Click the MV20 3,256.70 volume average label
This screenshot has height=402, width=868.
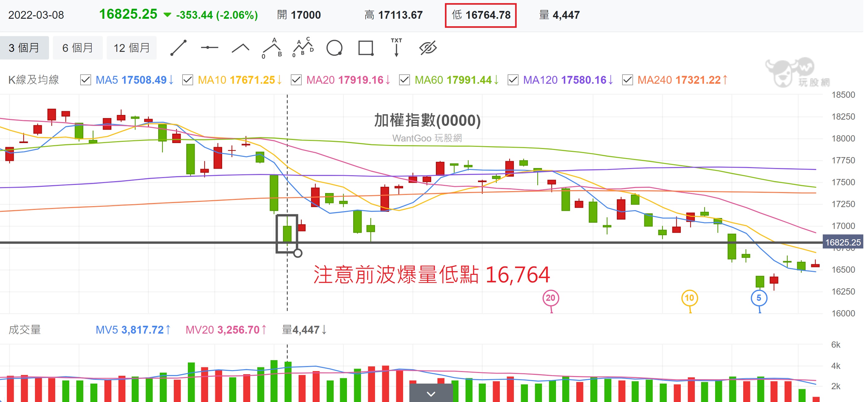tap(227, 330)
